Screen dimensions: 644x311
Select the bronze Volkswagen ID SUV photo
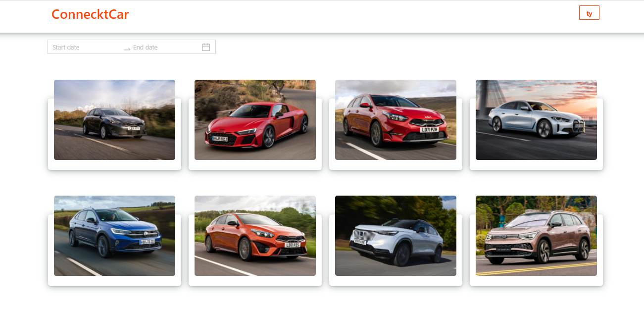coord(536,236)
